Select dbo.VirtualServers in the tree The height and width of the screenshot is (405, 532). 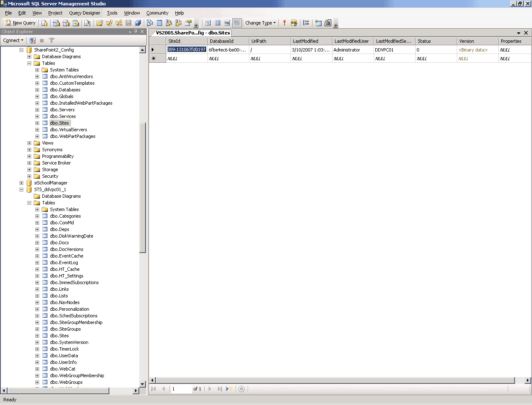click(x=69, y=130)
